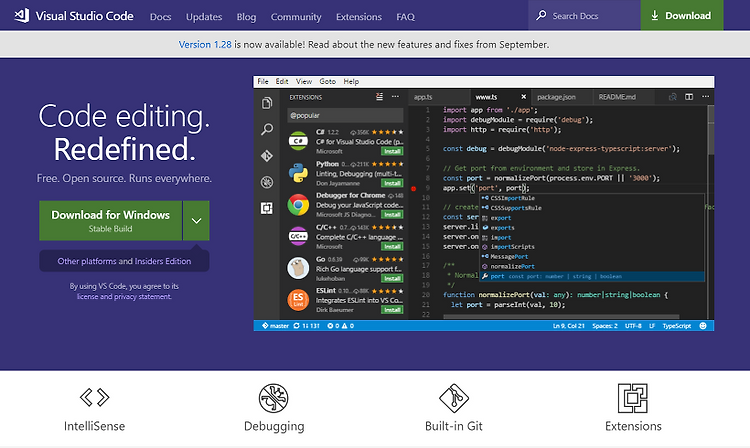Click the Python extension logo
This screenshot has width=750, height=448.
(x=298, y=173)
